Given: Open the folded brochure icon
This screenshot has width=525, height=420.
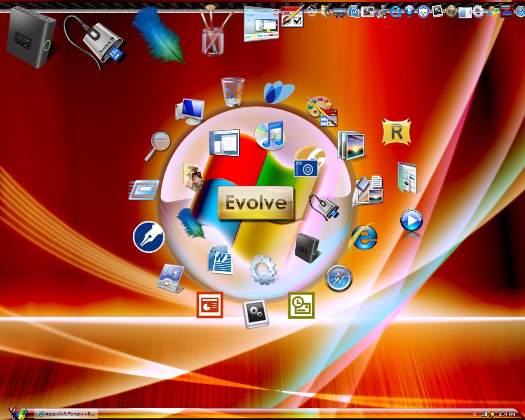Looking at the screenshot, I should (x=407, y=178).
